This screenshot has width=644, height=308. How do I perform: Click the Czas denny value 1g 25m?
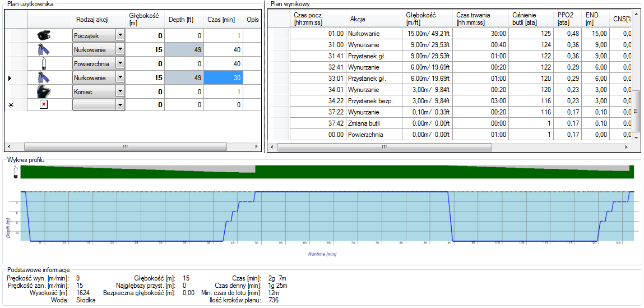[277, 286]
